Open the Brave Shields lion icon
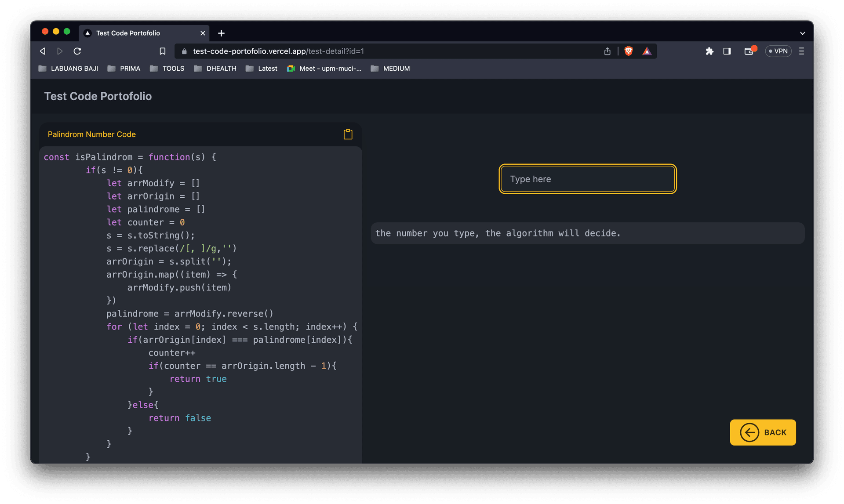844x504 pixels. pyautogui.click(x=629, y=51)
